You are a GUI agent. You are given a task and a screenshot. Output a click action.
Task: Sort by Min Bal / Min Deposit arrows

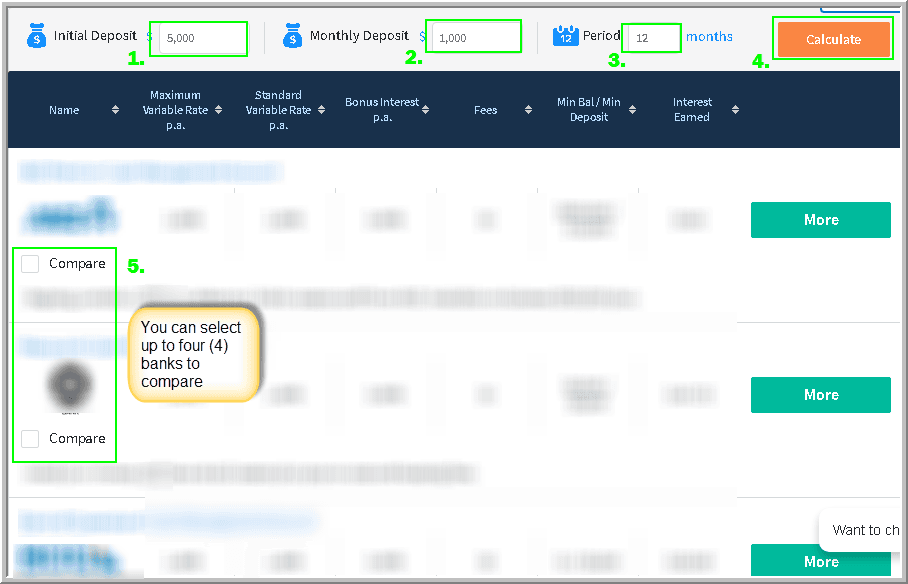[632, 110]
